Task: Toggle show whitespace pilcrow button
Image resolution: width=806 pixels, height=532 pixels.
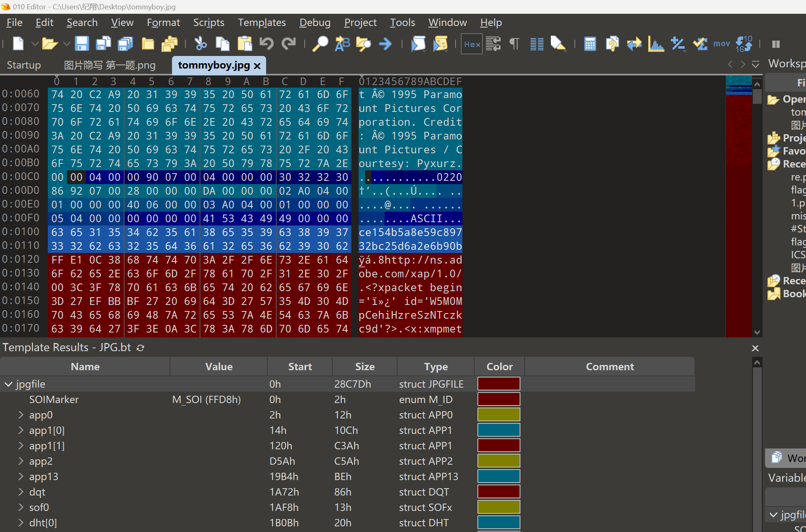Action: click(514, 43)
